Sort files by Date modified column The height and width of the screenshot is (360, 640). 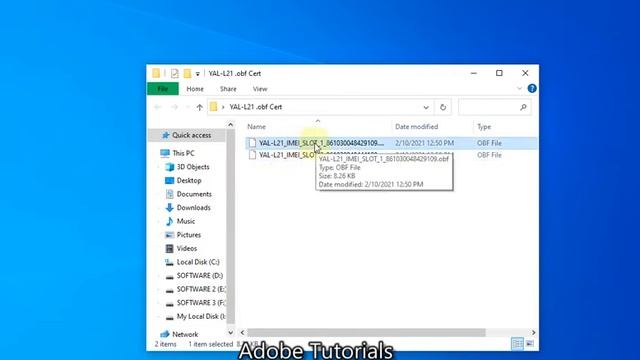pos(416,127)
